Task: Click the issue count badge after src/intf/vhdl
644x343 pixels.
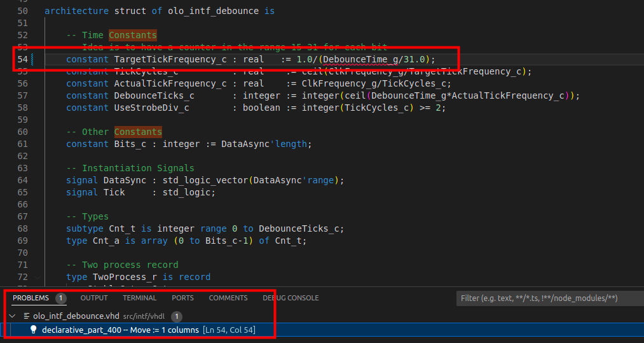Action: click(177, 316)
